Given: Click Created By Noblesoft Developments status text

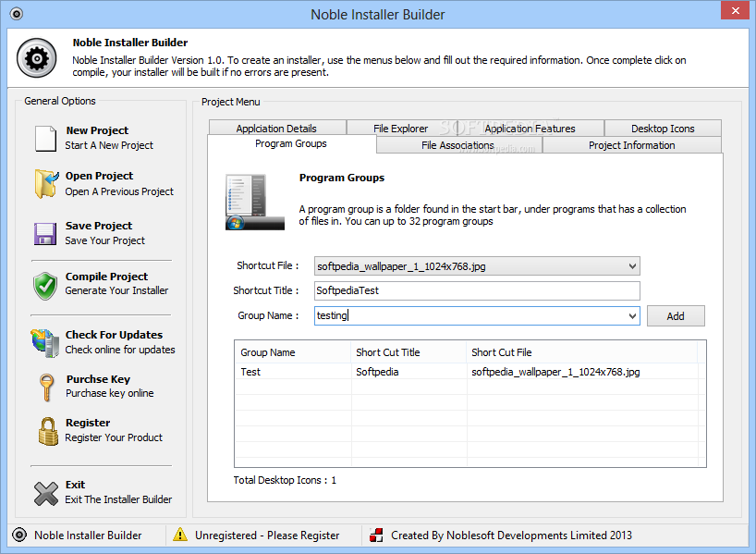Looking at the screenshot, I should point(511,536).
